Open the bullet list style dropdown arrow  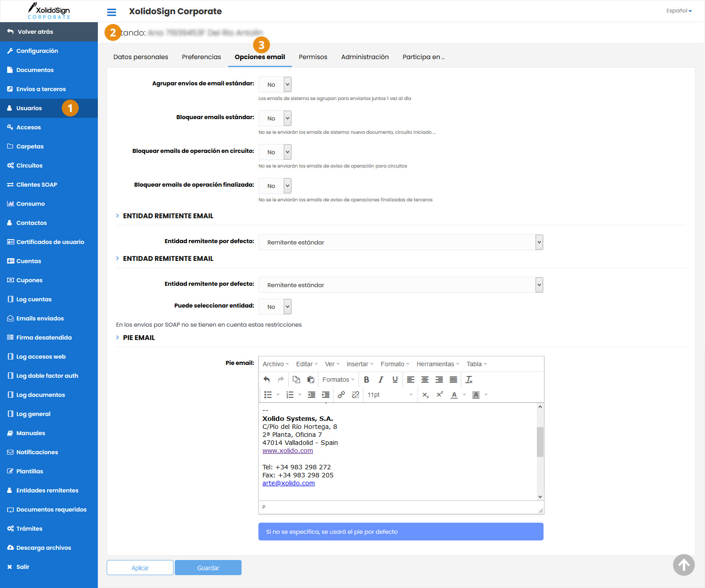pyautogui.click(x=278, y=395)
